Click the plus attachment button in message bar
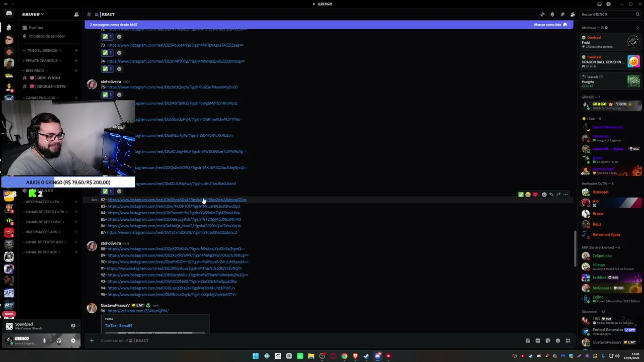 click(92, 340)
